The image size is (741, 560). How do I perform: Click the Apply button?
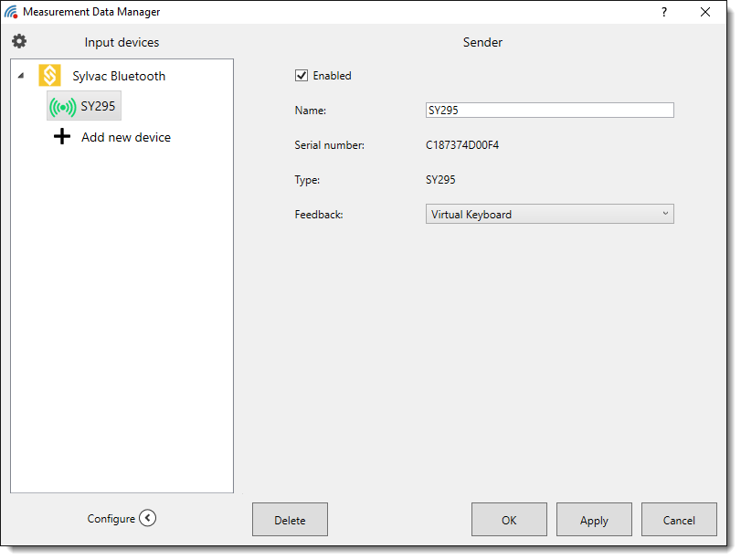pos(594,520)
